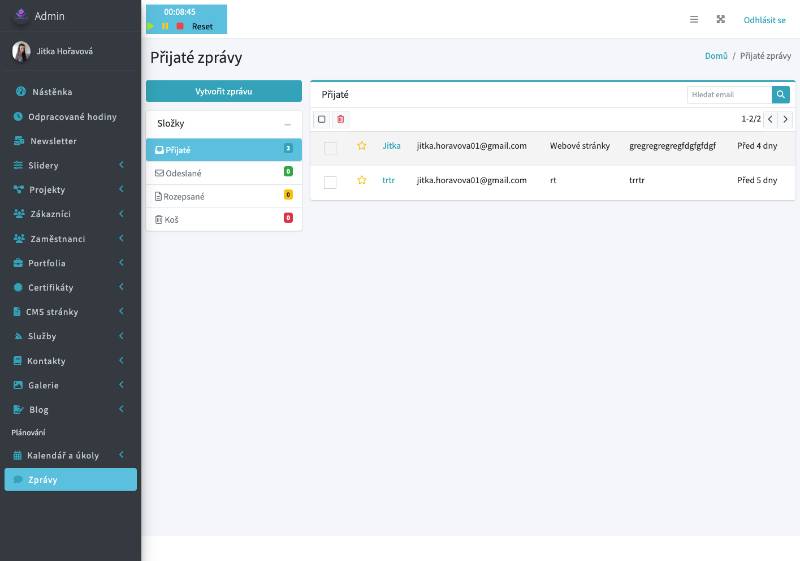800x561 pixels.
Task: Go to the previous page of messages
Action: [770, 119]
